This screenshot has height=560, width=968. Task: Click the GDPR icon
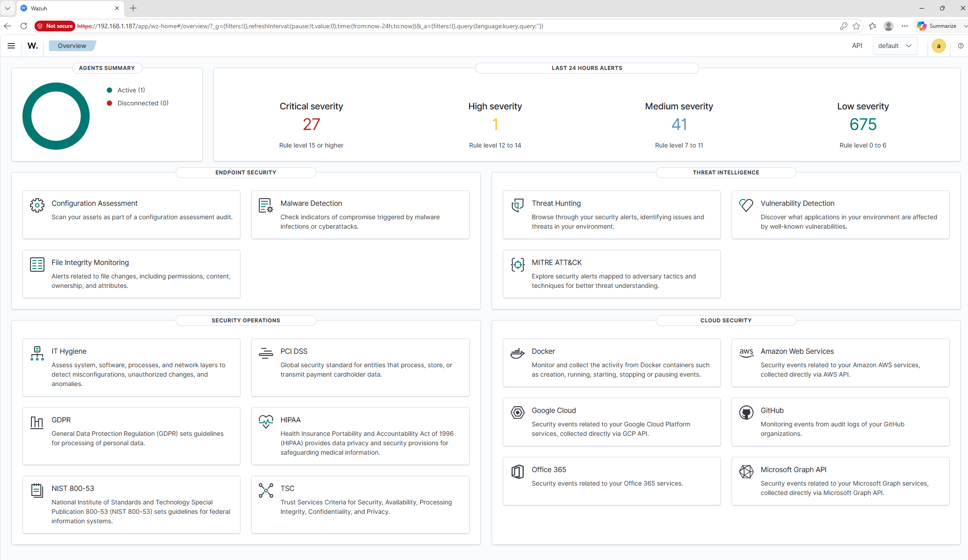click(37, 422)
